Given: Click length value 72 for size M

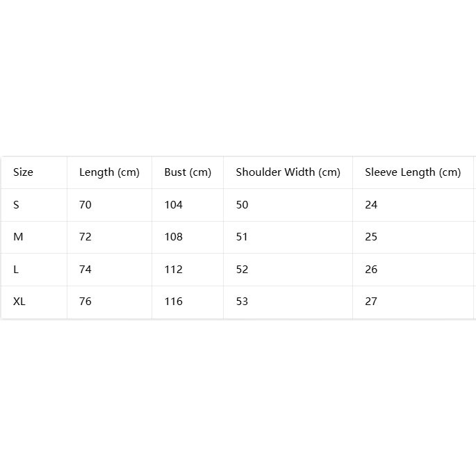Looking at the screenshot, I should point(85,237).
